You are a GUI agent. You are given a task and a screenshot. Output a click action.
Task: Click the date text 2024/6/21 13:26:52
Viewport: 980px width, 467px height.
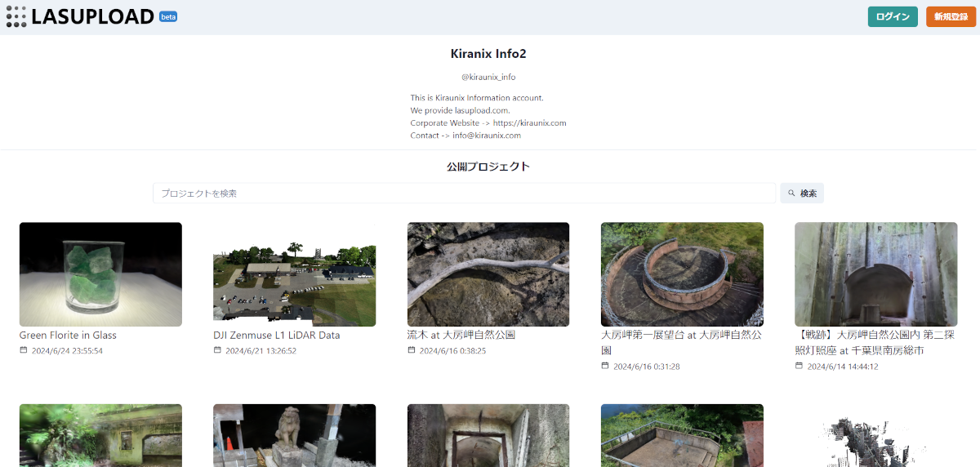(x=261, y=351)
